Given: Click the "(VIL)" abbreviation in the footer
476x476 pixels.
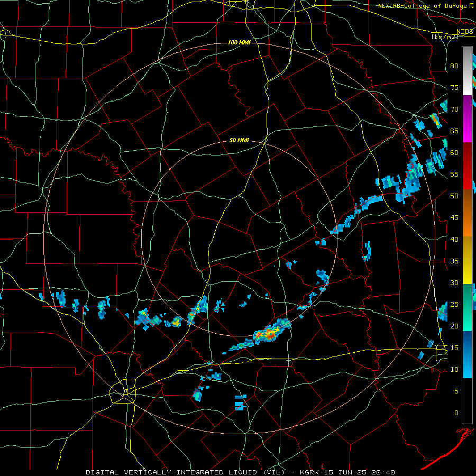Looking at the screenshot, I should click(274, 472).
